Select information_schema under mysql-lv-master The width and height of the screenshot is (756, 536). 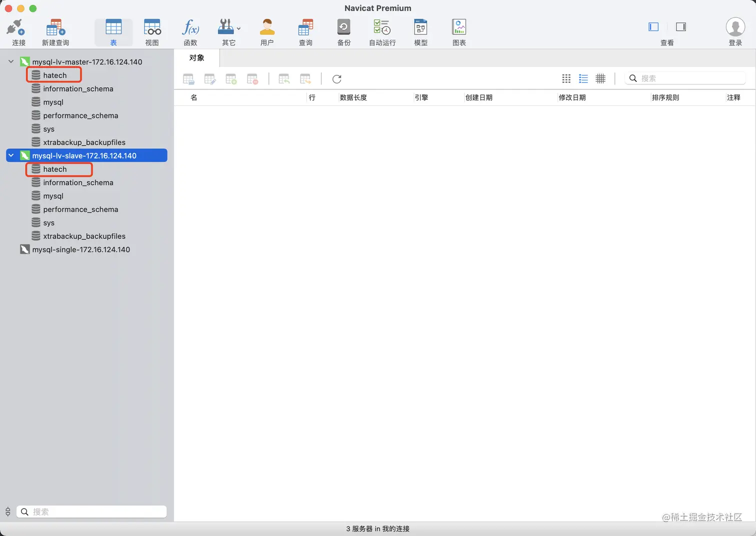tap(78, 89)
